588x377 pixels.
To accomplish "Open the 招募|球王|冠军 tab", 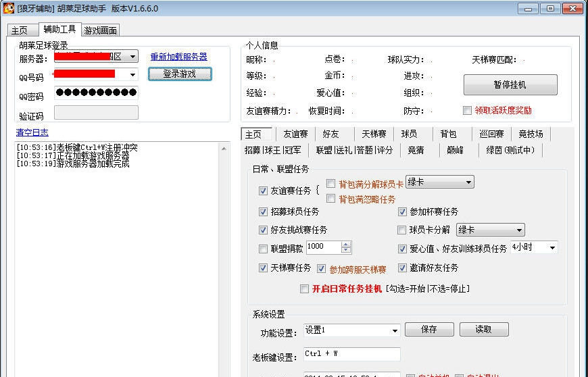I will (273, 150).
